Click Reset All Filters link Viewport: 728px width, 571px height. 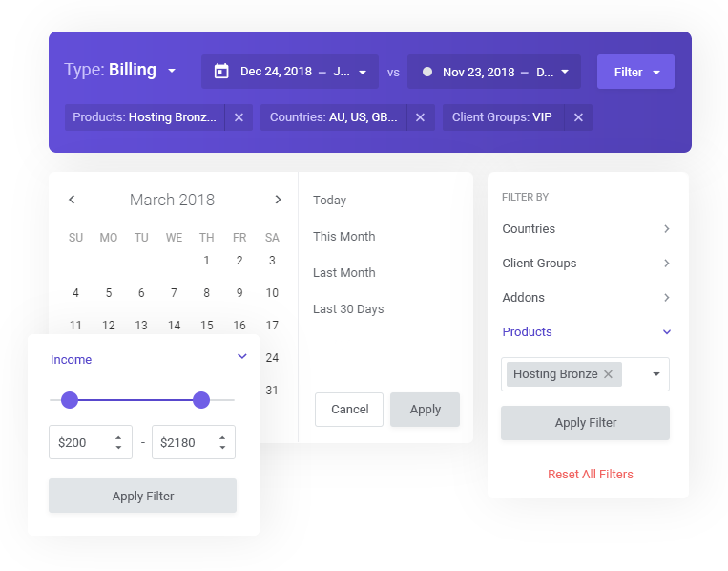590,475
